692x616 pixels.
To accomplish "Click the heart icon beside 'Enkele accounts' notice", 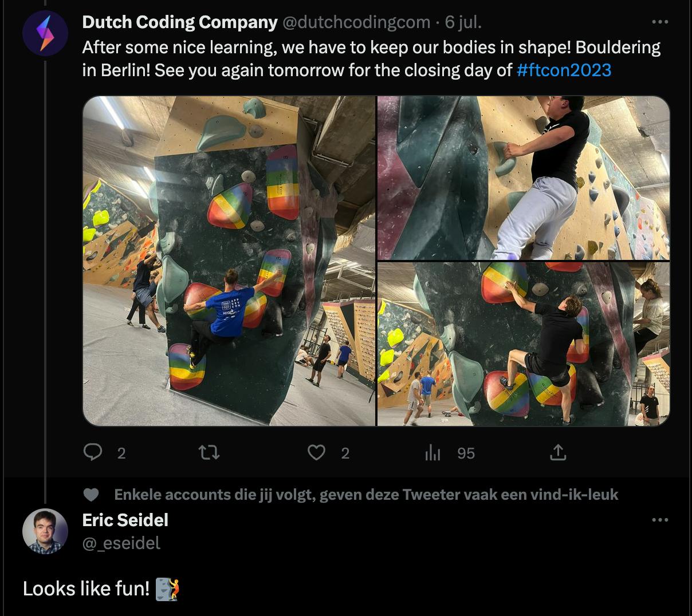I will click(91, 495).
